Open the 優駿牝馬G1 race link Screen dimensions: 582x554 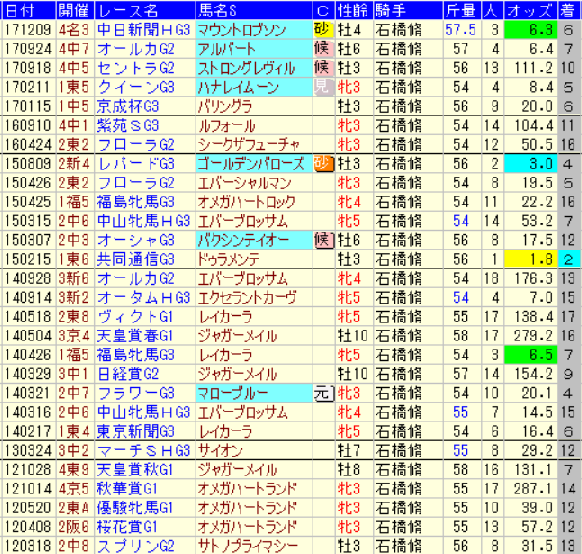135,508
